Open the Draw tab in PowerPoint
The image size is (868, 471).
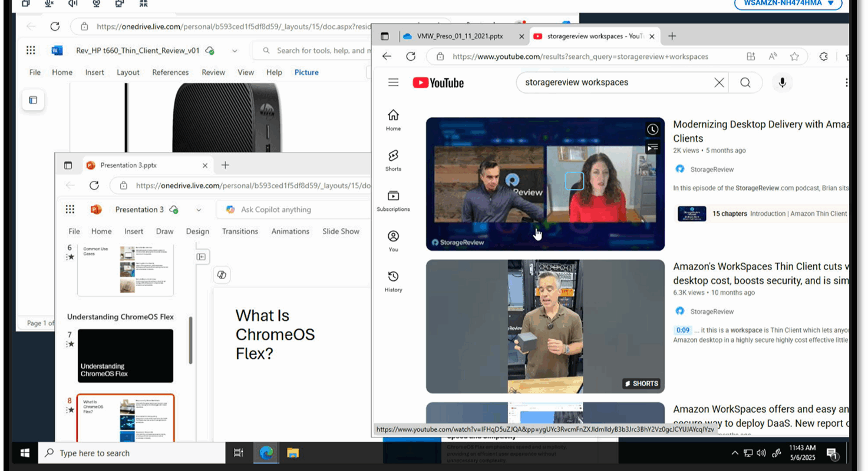164,231
